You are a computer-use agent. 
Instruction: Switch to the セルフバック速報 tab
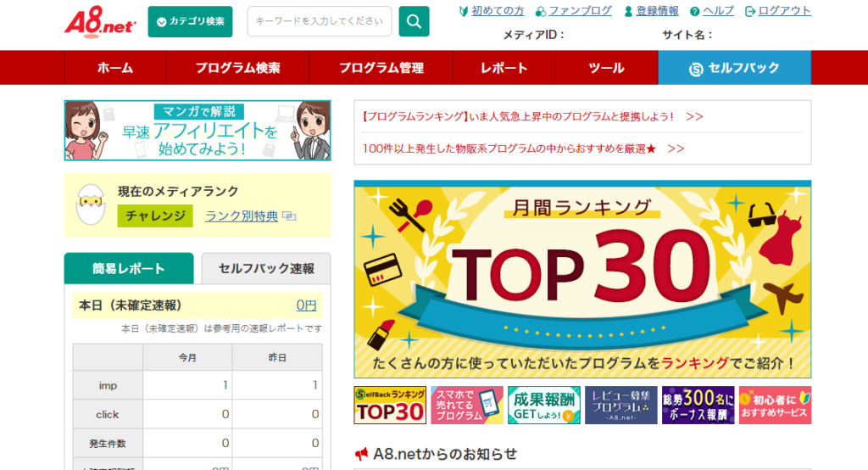[x=266, y=269]
